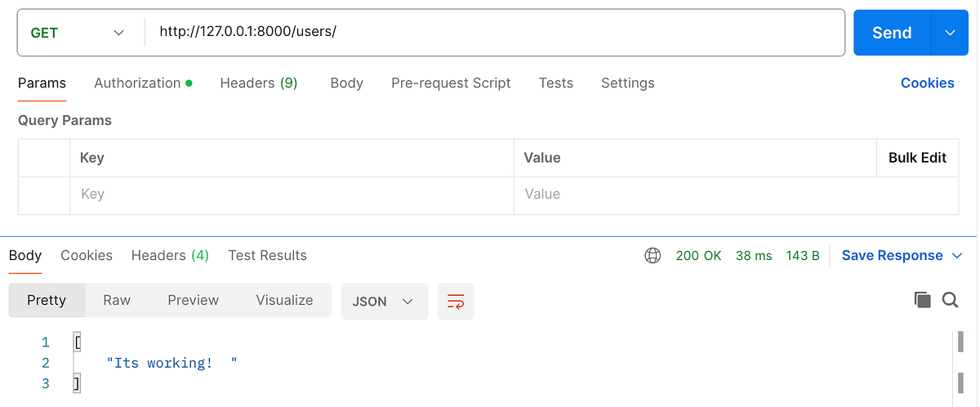The height and width of the screenshot is (407, 980).
Task: Expand Send options arrow
Action: point(950,33)
